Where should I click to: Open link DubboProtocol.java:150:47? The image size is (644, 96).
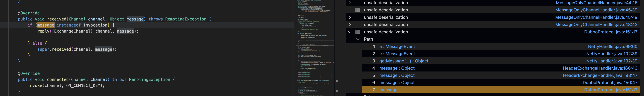(610, 83)
